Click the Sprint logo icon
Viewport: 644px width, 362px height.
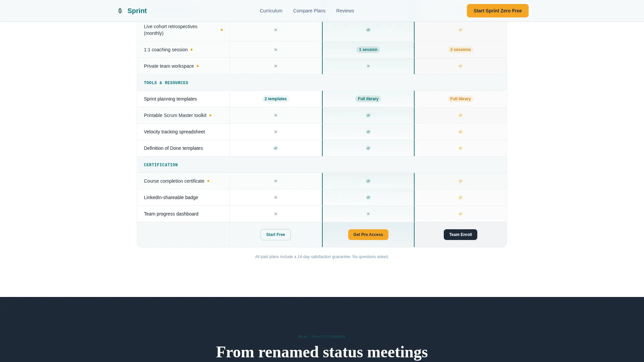tap(120, 11)
